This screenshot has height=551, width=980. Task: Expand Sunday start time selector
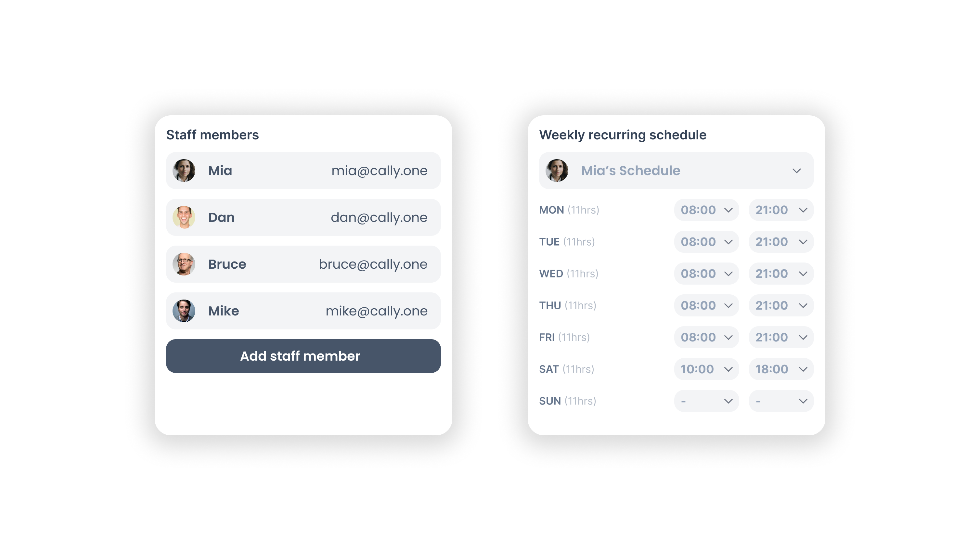pos(706,400)
